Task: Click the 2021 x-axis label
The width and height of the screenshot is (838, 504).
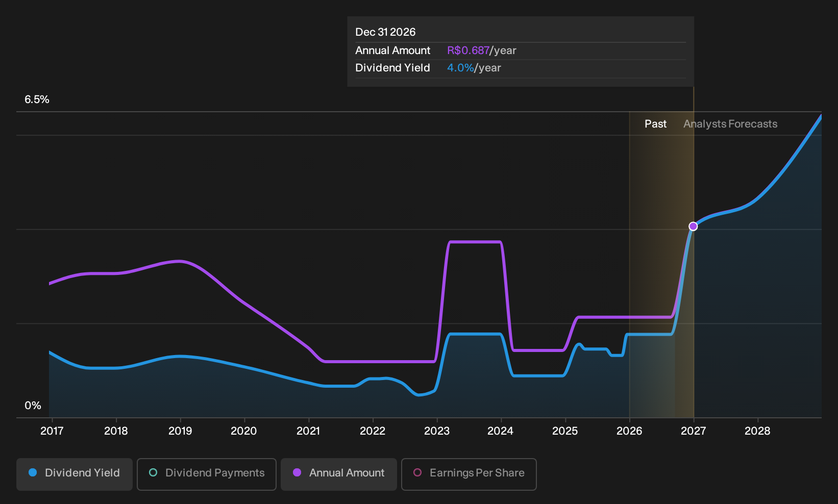Action: pos(308,431)
